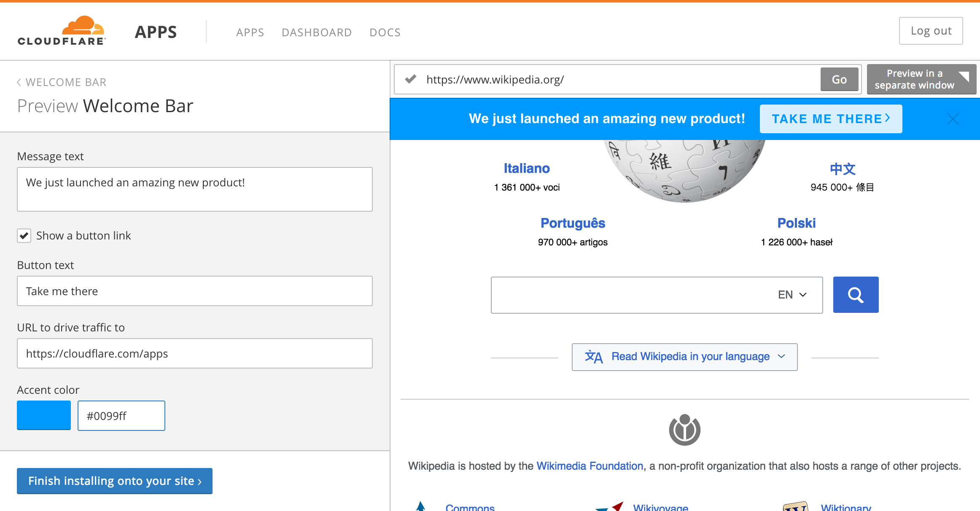Click the Button text input field
The height and width of the screenshot is (511, 980).
(x=195, y=291)
